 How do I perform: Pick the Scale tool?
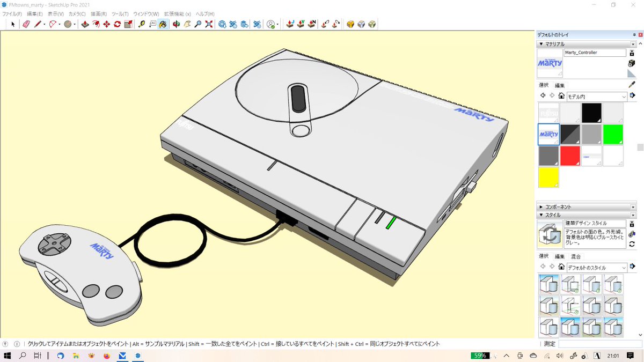(128, 24)
